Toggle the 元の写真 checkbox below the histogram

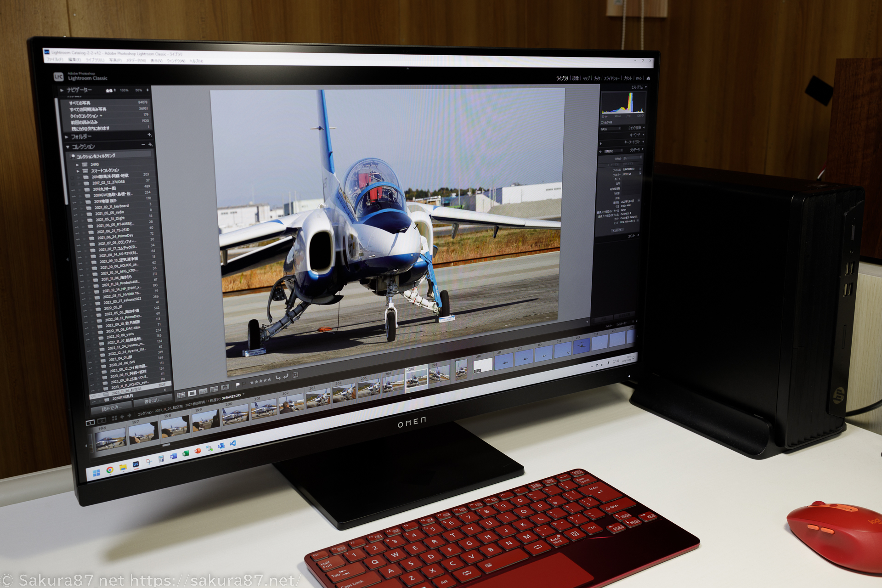[x=602, y=122]
